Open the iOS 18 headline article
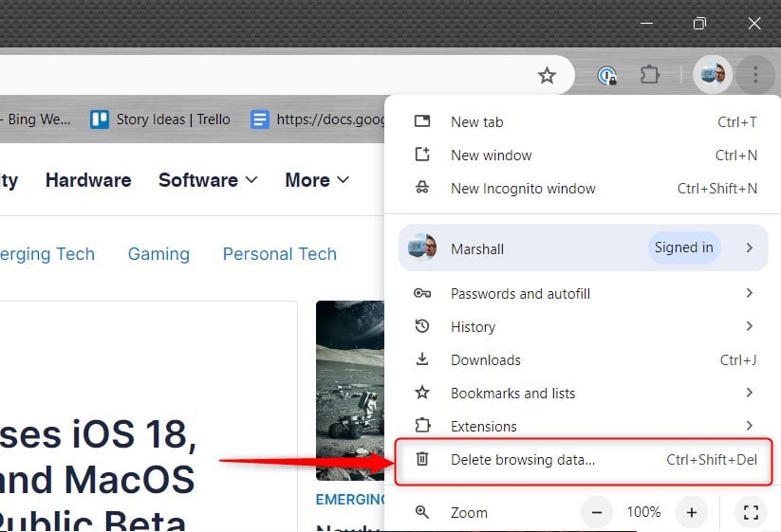The height and width of the screenshot is (532, 781). [98, 475]
